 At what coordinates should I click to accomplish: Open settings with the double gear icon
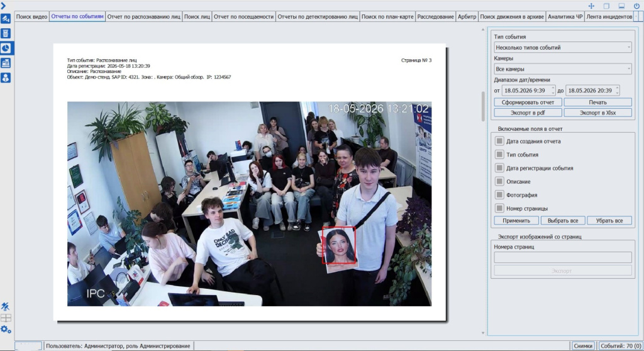pos(6,329)
